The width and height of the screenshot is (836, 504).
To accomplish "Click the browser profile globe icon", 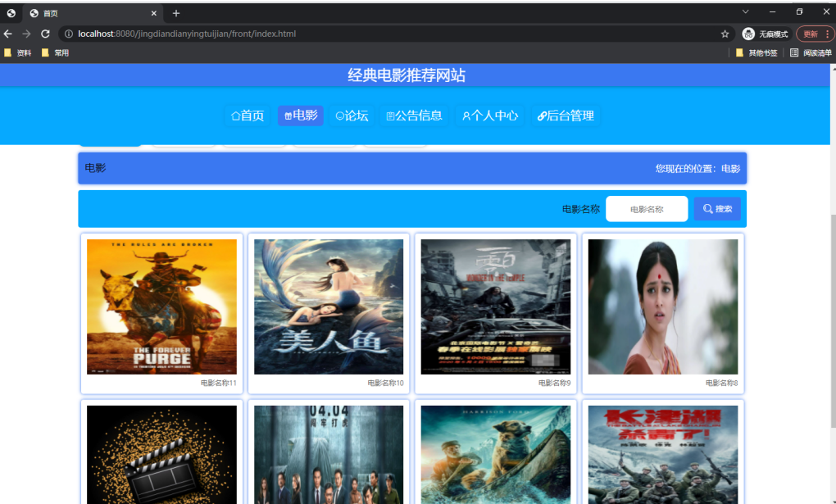I will pos(11,13).
